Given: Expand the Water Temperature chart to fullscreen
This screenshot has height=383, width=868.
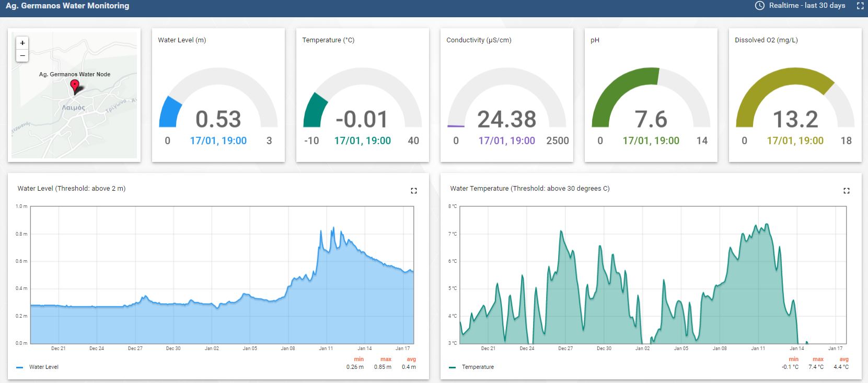Looking at the screenshot, I should coord(847,191).
